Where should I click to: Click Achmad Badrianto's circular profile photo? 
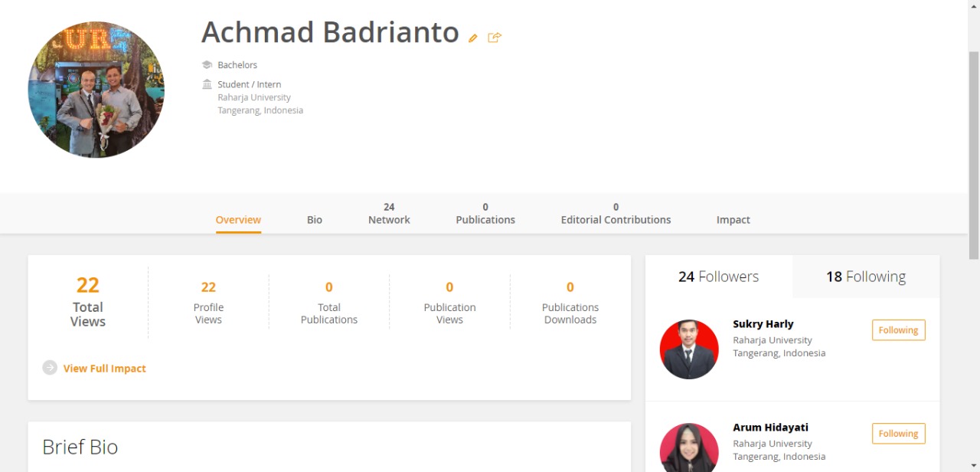tap(96, 90)
